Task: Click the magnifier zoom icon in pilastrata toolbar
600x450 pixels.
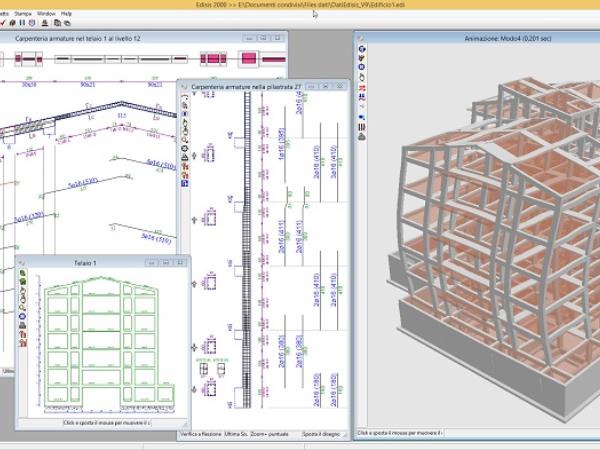Action: pyautogui.click(x=185, y=140)
